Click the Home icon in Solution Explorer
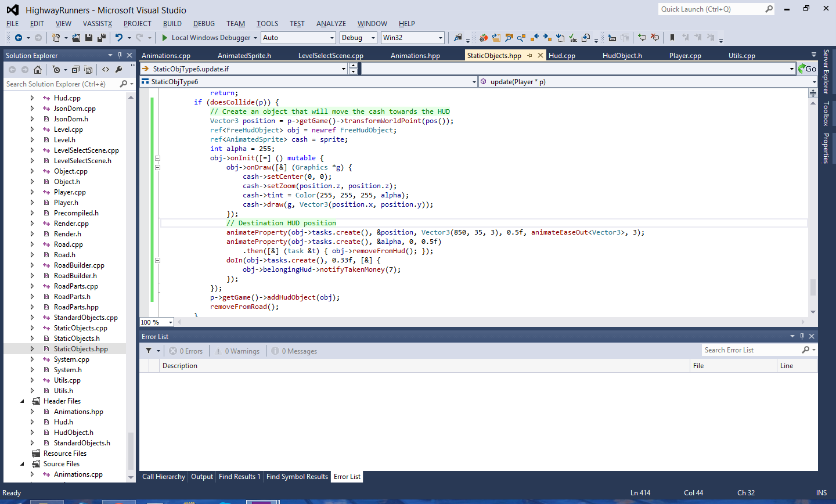Image resolution: width=836 pixels, height=504 pixels. pos(38,70)
